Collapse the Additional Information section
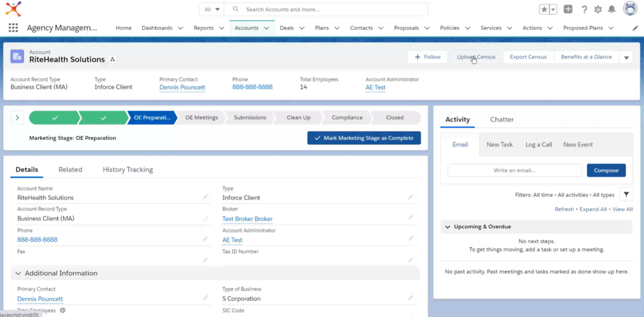 click(x=18, y=273)
